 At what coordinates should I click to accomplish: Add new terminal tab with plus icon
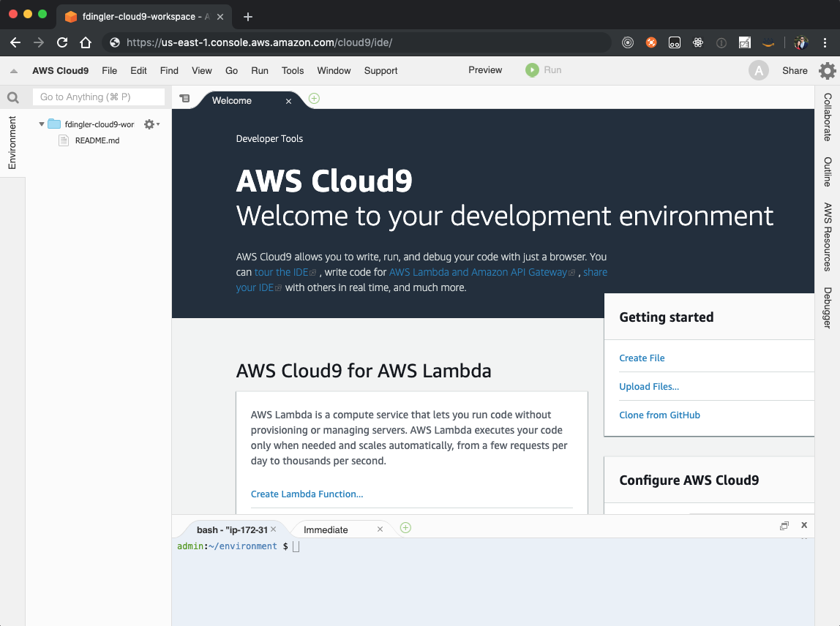405,528
